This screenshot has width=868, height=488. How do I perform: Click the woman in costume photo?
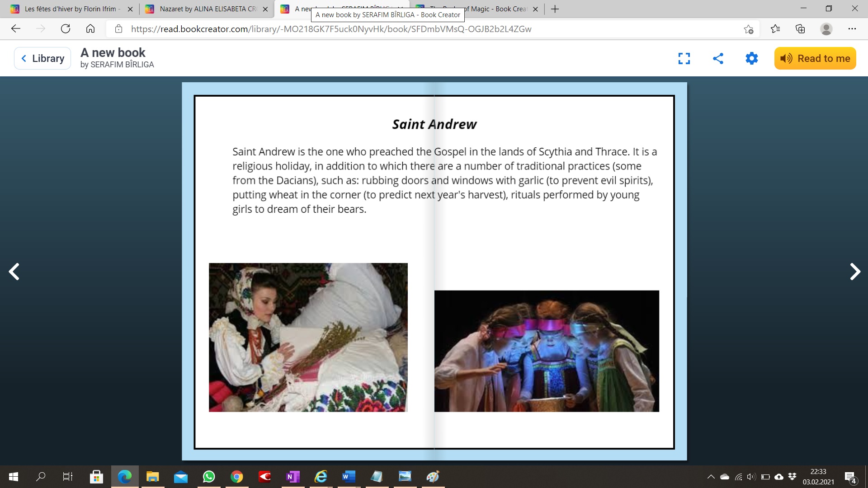click(x=308, y=337)
